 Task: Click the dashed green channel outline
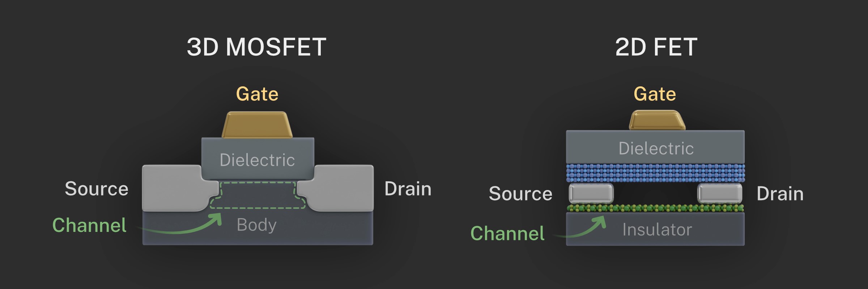[x=258, y=195]
